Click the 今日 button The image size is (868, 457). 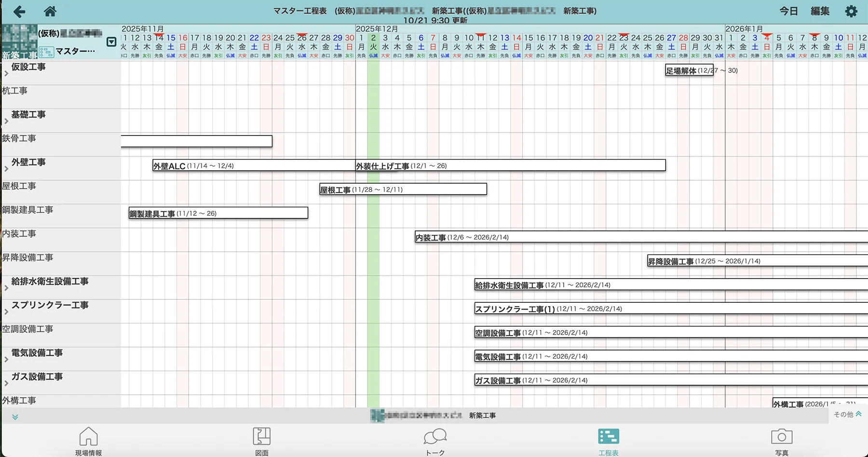tap(788, 11)
